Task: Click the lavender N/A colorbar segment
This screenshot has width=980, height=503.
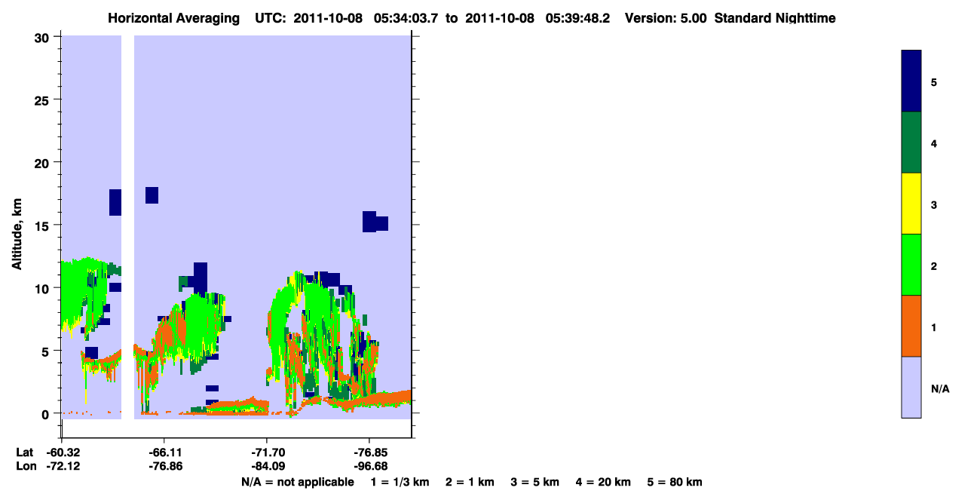Action: (911, 387)
